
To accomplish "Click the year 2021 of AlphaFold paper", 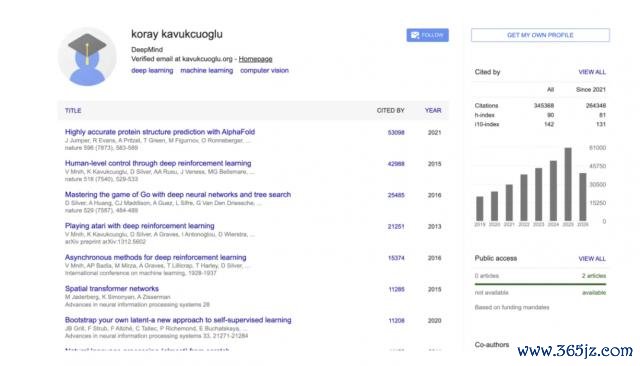I will [x=434, y=133].
